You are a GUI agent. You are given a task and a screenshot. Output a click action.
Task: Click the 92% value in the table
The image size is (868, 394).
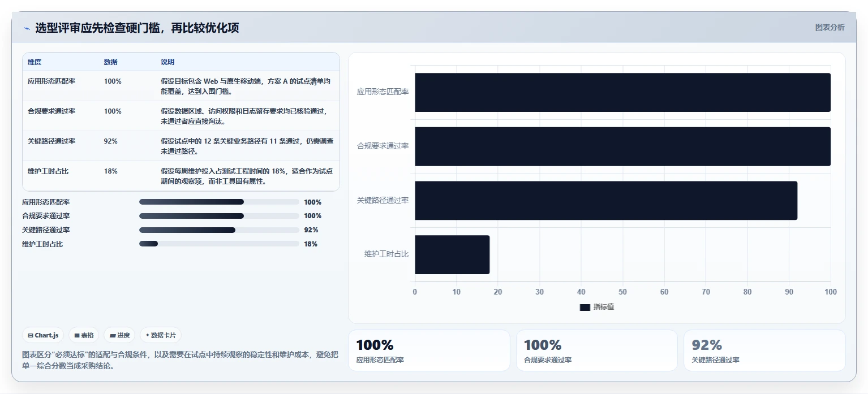(111, 141)
